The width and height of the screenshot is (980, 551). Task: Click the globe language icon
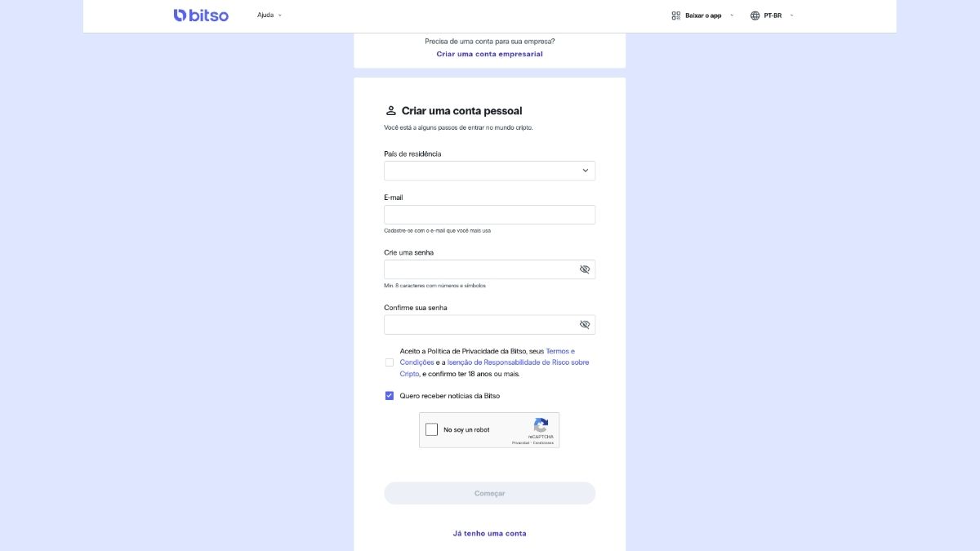pyautogui.click(x=755, y=16)
